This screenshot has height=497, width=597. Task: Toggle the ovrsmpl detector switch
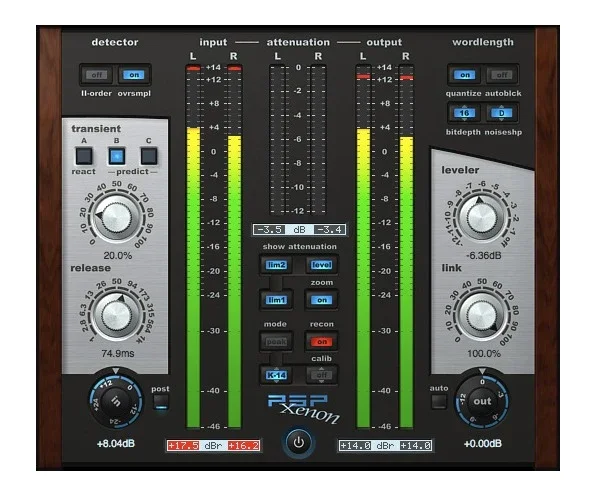(134, 75)
